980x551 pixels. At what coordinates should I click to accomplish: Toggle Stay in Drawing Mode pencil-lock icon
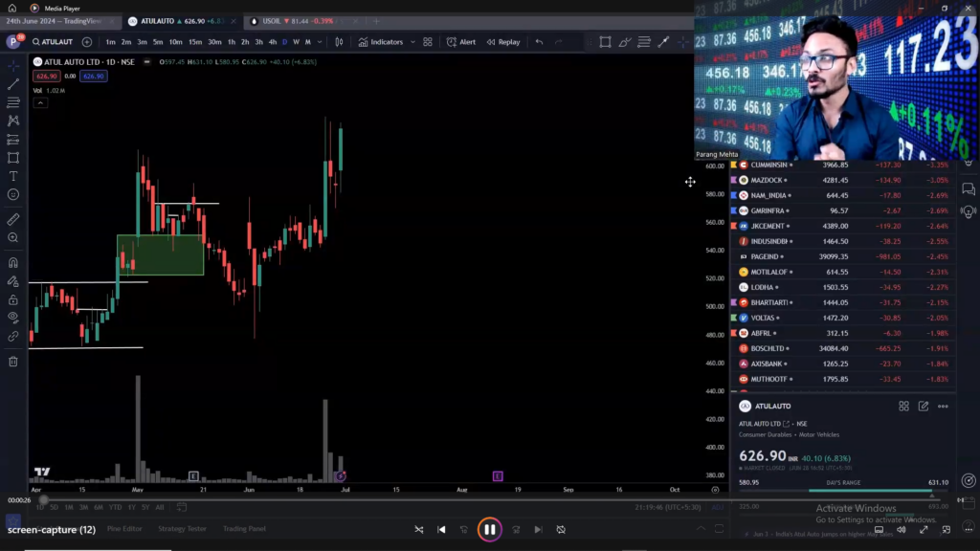13,281
